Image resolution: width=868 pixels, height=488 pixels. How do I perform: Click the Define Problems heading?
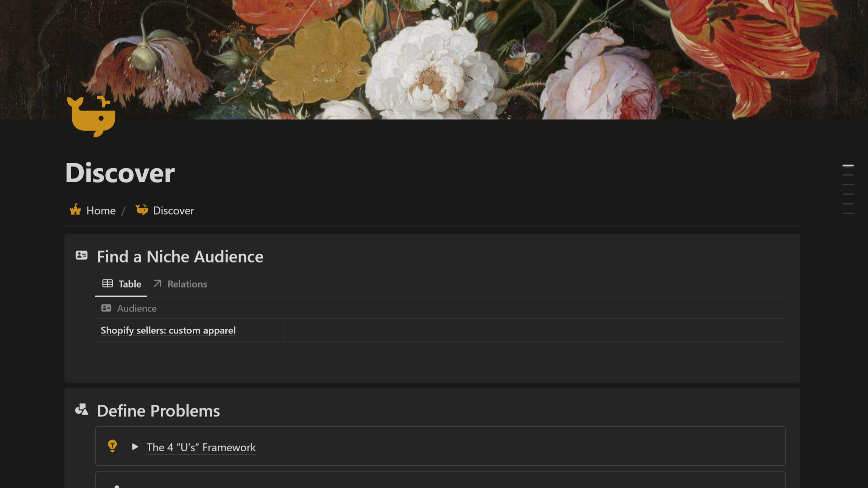click(158, 411)
